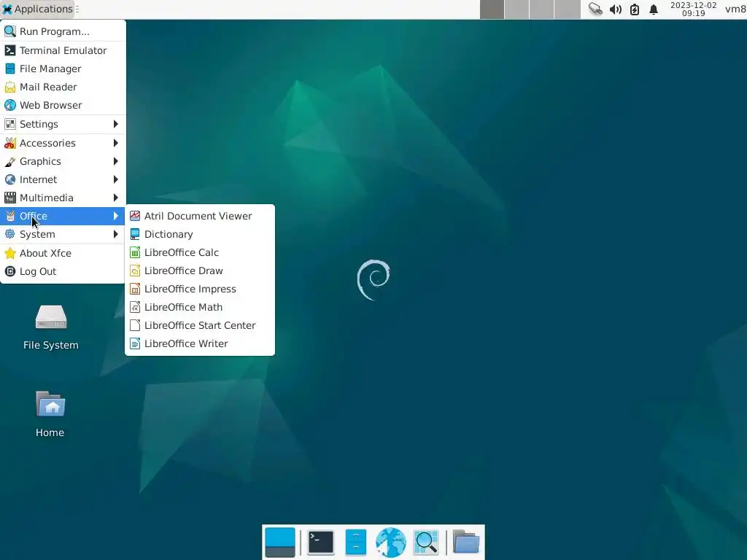The image size is (747, 560).
Task: Click Show Desktop icon in the dock
Action: [x=279, y=542]
